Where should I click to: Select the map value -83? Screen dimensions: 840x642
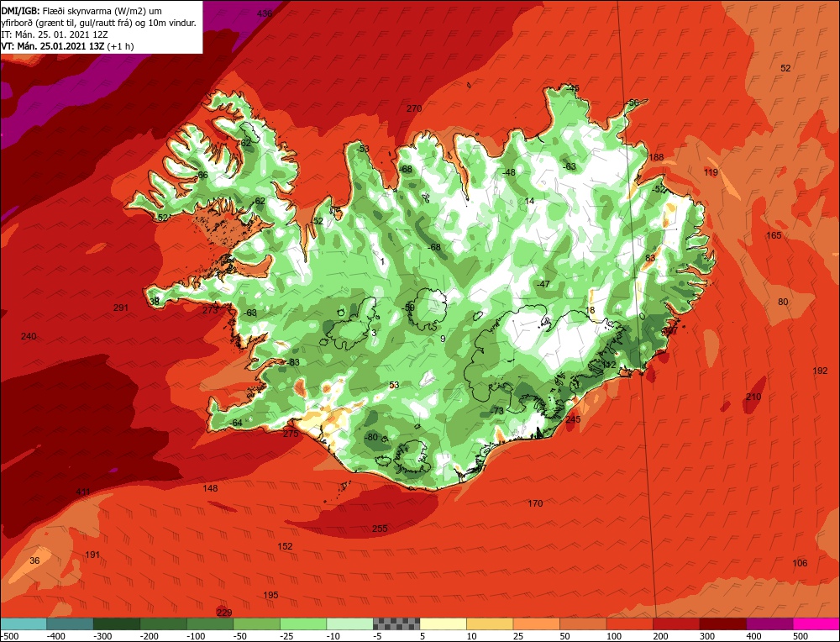292,362
